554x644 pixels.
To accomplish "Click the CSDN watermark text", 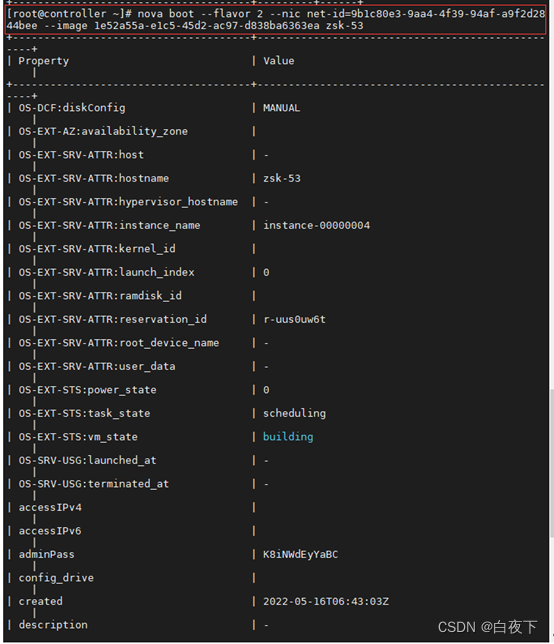I will tap(487, 627).
